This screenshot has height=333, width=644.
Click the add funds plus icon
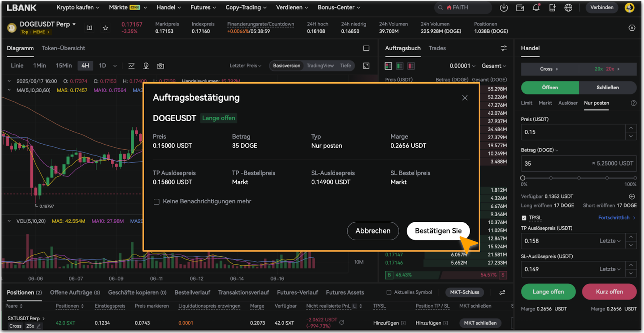pyautogui.click(x=632, y=196)
